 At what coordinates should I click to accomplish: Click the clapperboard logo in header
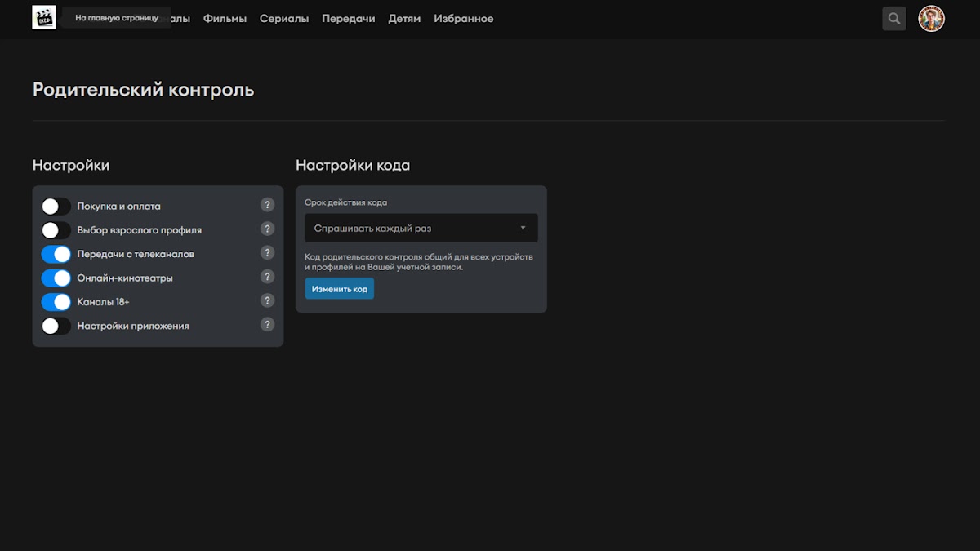click(x=44, y=18)
